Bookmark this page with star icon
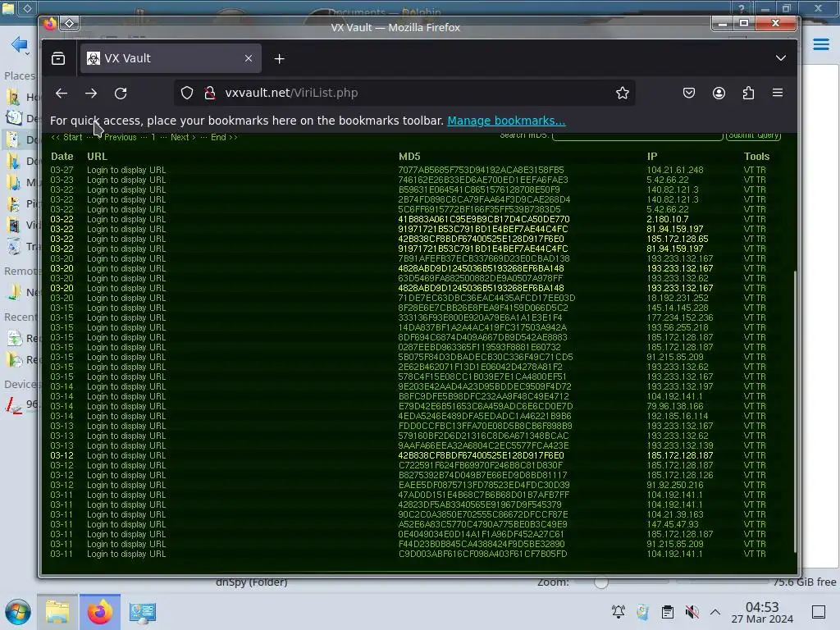The height and width of the screenshot is (630, 840). (x=622, y=94)
